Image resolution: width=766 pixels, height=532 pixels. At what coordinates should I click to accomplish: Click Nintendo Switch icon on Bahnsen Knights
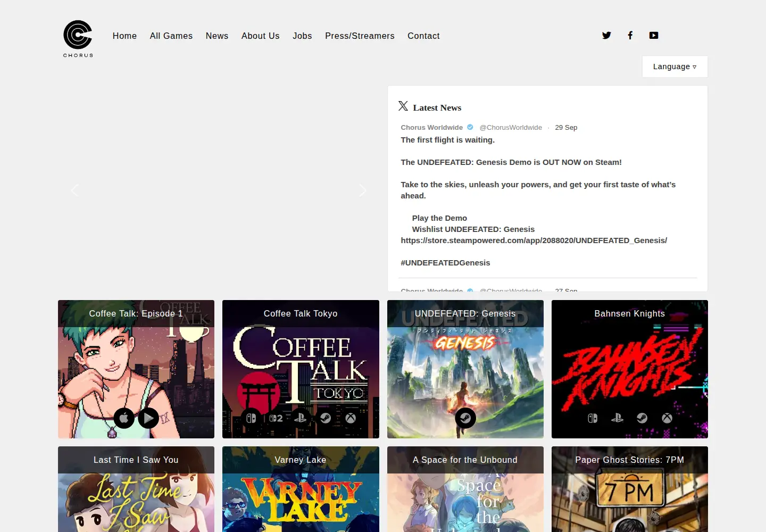593,418
